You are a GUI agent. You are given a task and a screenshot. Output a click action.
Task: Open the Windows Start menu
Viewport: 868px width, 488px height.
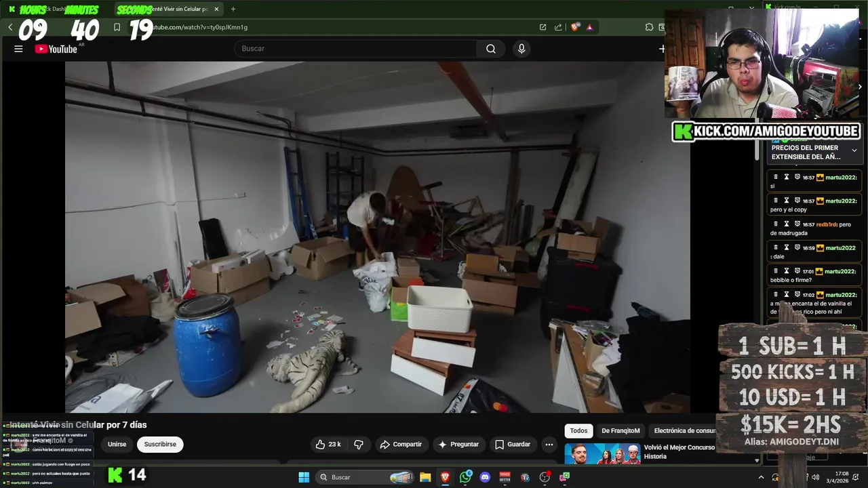point(304,477)
